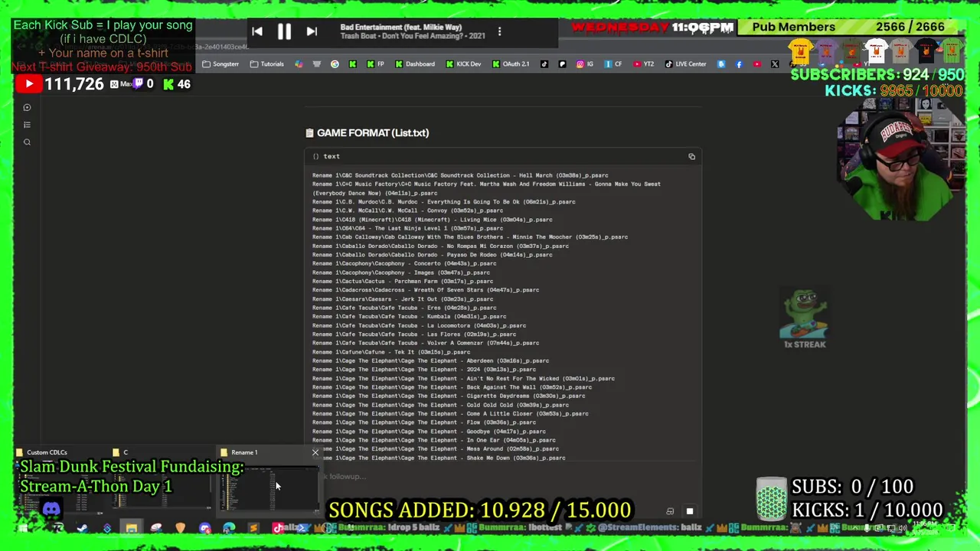Click the Ain't No Rest For The Wicked line
This screenshot has width=980, height=551.
[463, 379]
